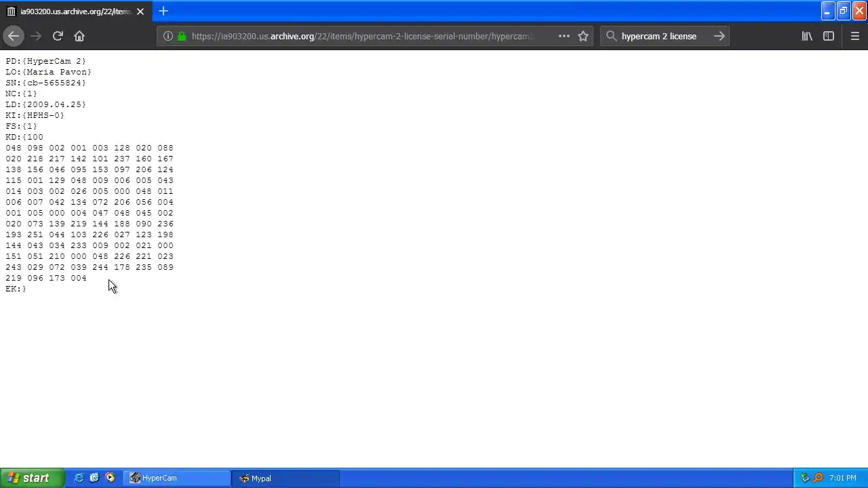Switch to HyperCam taskbar window
Image resolution: width=868 pixels, height=488 pixels.
click(177, 478)
